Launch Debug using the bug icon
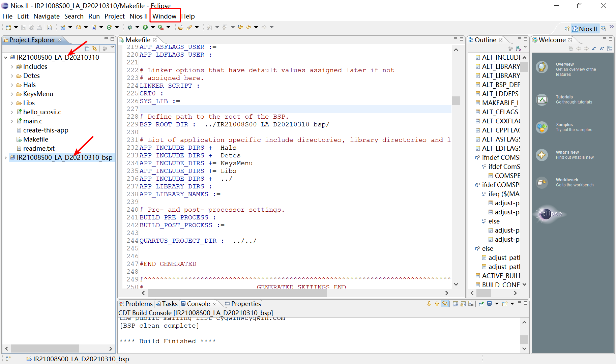The height and width of the screenshot is (364, 616). 130,27
